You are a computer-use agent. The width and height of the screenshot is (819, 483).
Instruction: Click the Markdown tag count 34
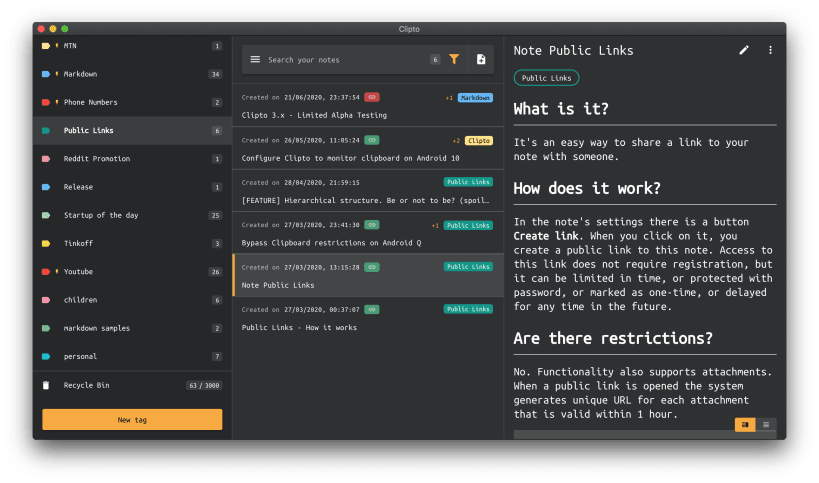pyautogui.click(x=215, y=74)
